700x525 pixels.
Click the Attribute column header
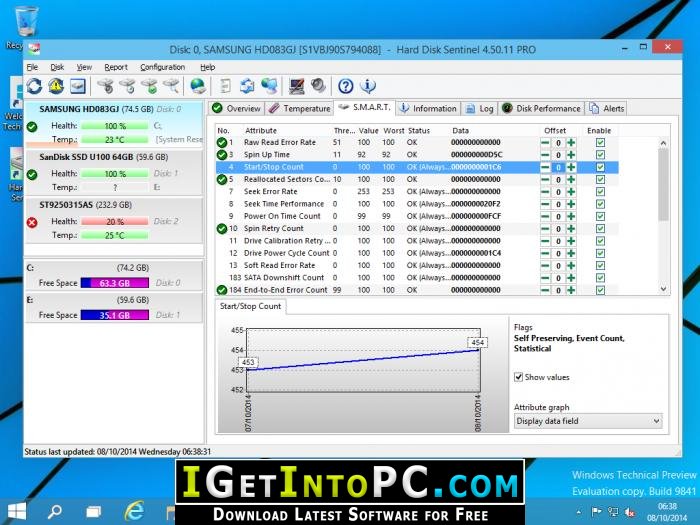[261, 130]
